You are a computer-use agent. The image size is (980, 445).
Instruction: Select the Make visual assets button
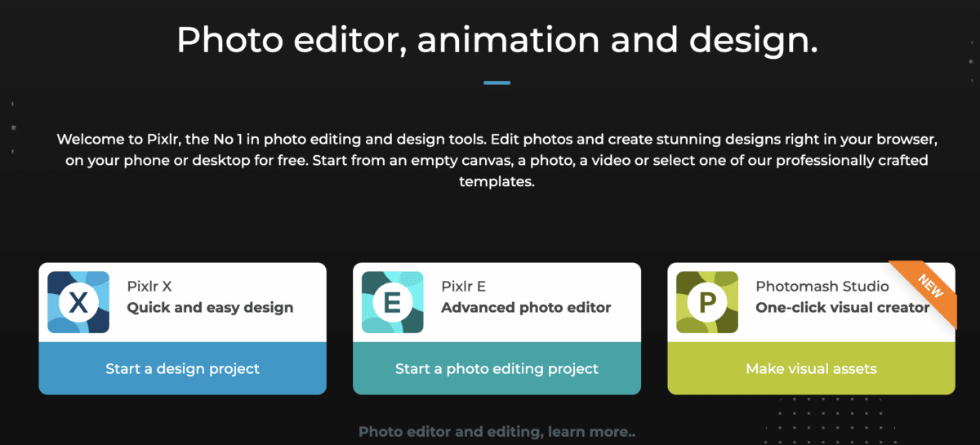click(x=811, y=368)
